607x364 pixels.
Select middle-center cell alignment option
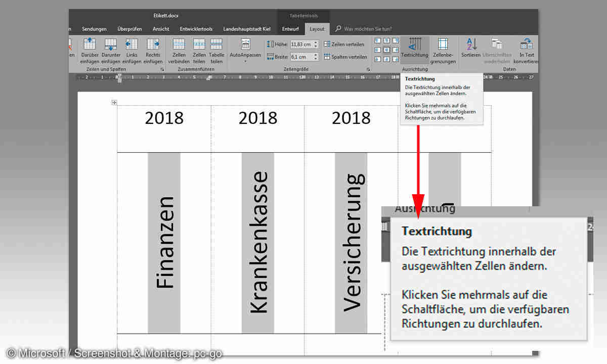pos(386,50)
